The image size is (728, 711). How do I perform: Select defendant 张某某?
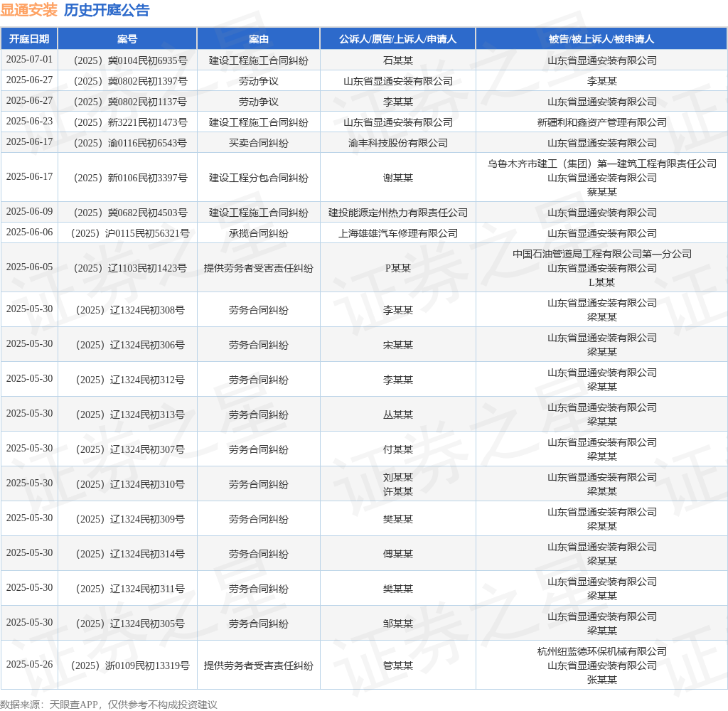click(x=601, y=680)
